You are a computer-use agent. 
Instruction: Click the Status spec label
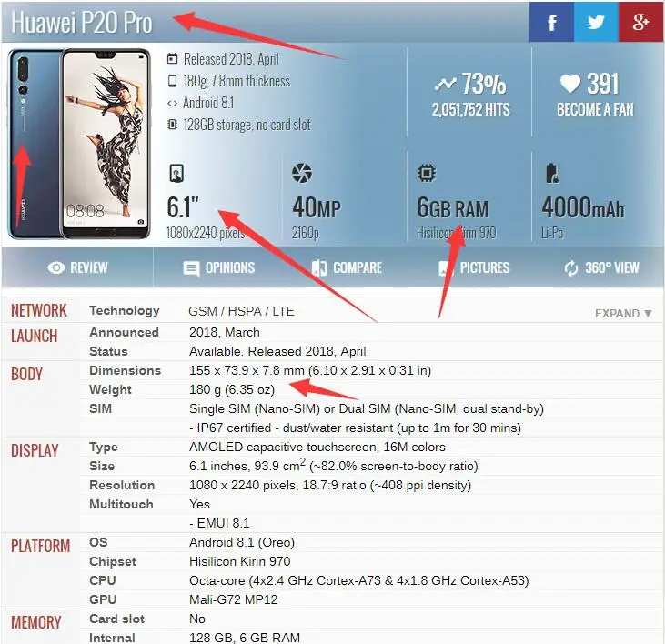point(108,351)
